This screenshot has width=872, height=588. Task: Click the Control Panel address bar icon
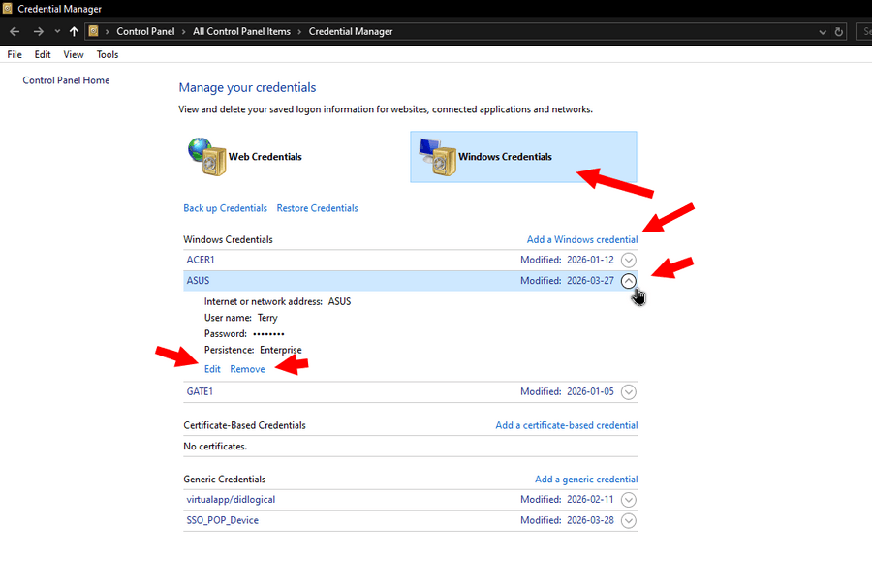tap(94, 31)
